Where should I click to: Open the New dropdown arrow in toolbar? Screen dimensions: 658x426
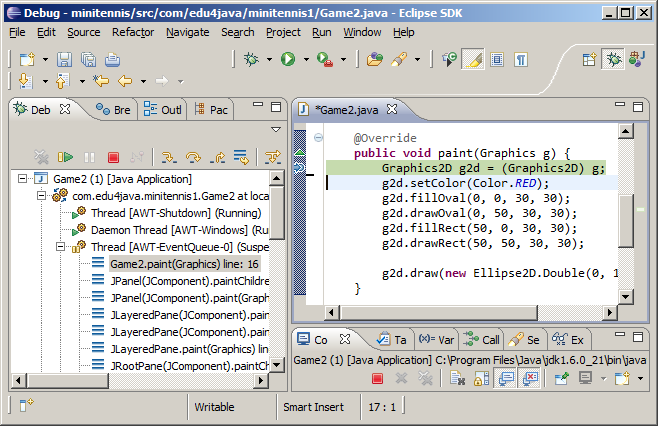tap(45, 60)
